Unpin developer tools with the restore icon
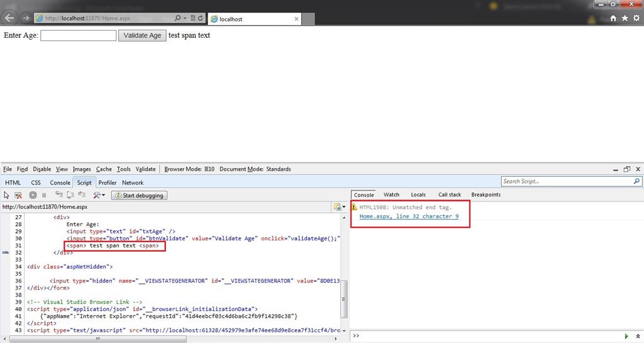 [x=627, y=169]
